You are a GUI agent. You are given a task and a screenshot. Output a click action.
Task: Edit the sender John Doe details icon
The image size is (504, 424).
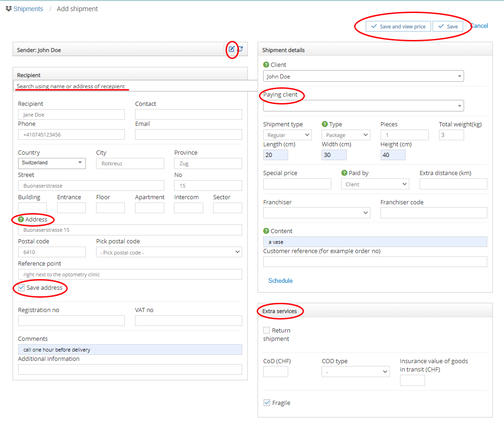pos(232,49)
